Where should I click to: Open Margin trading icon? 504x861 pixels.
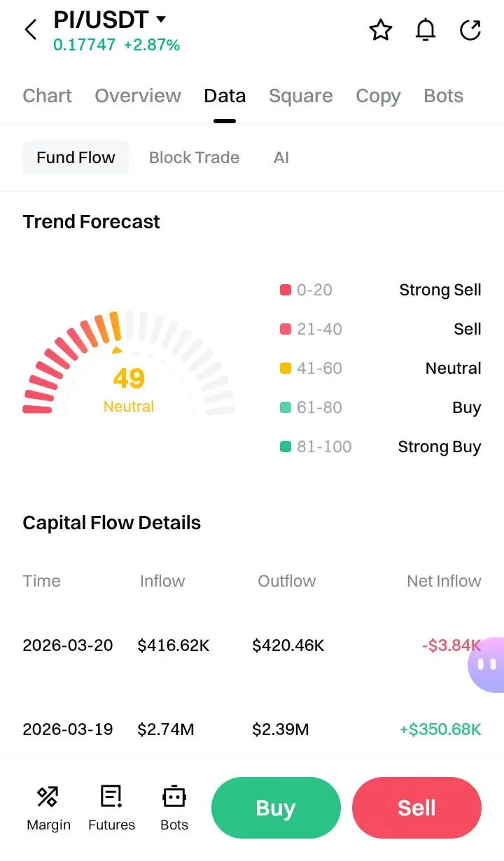click(x=48, y=808)
